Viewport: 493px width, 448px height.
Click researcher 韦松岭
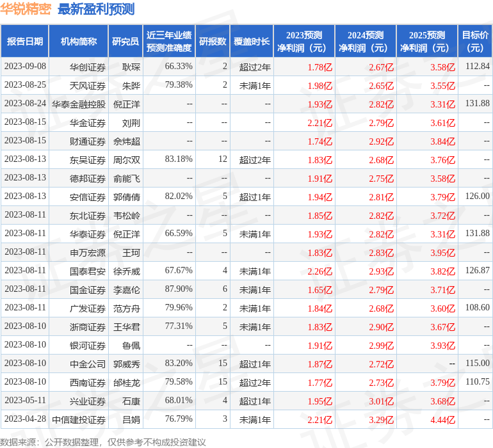tap(127, 215)
